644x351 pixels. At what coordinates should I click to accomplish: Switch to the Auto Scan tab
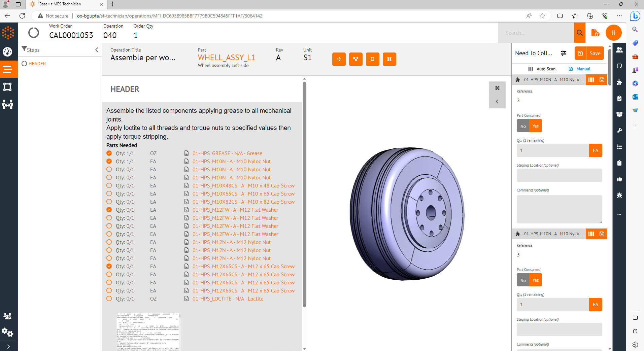pos(546,69)
